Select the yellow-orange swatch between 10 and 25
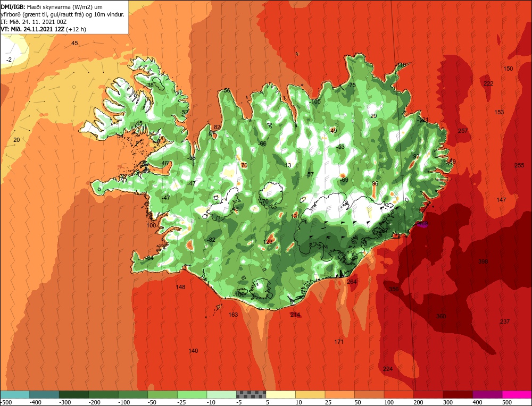This screenshot has width=532, height=406. point(311,394)
